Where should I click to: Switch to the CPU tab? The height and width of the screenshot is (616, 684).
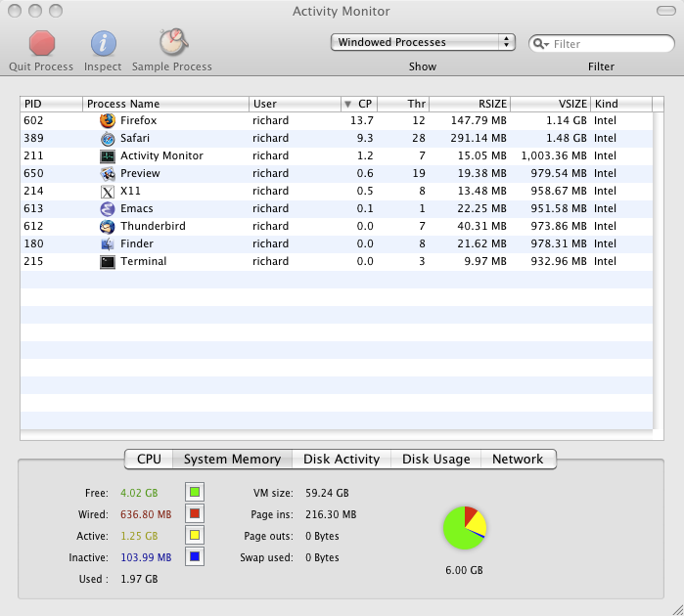(149, 459)
